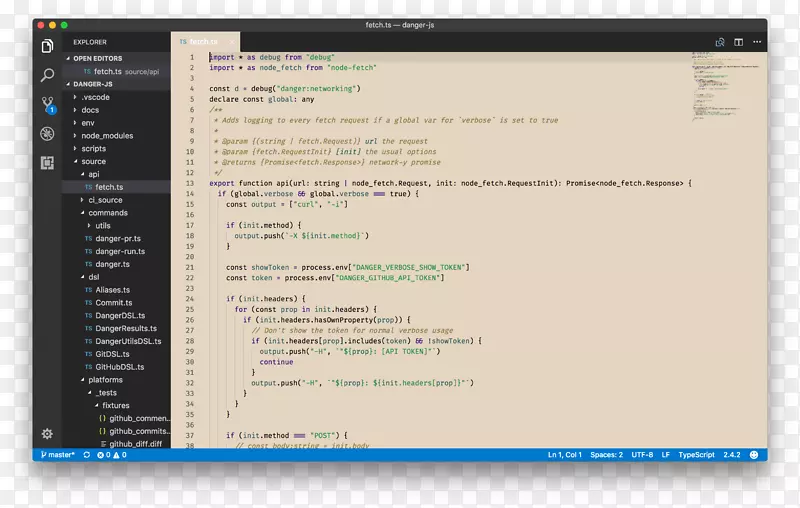Screen dimensions: 800x508
Task: Click the synchronize changes icon in status bar
Action: pos(87,455)
